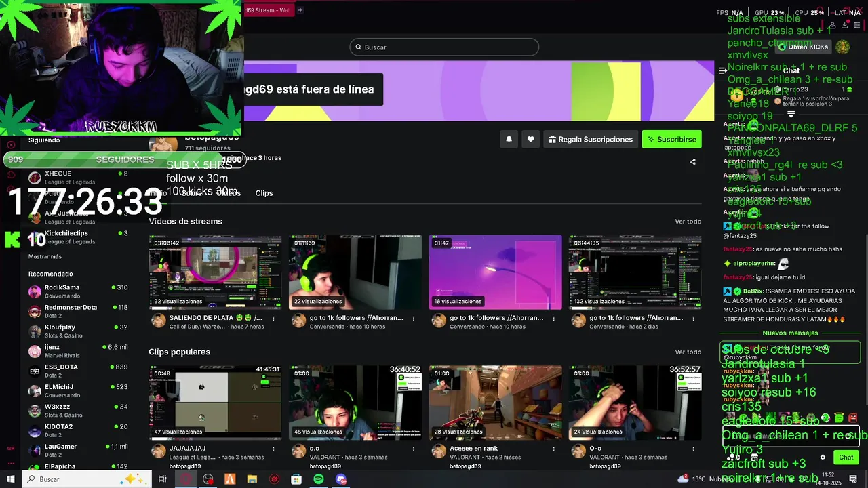The image size is (868, 488).
Task: Select the d69 Stream browser tab
Action: [269, 10]
